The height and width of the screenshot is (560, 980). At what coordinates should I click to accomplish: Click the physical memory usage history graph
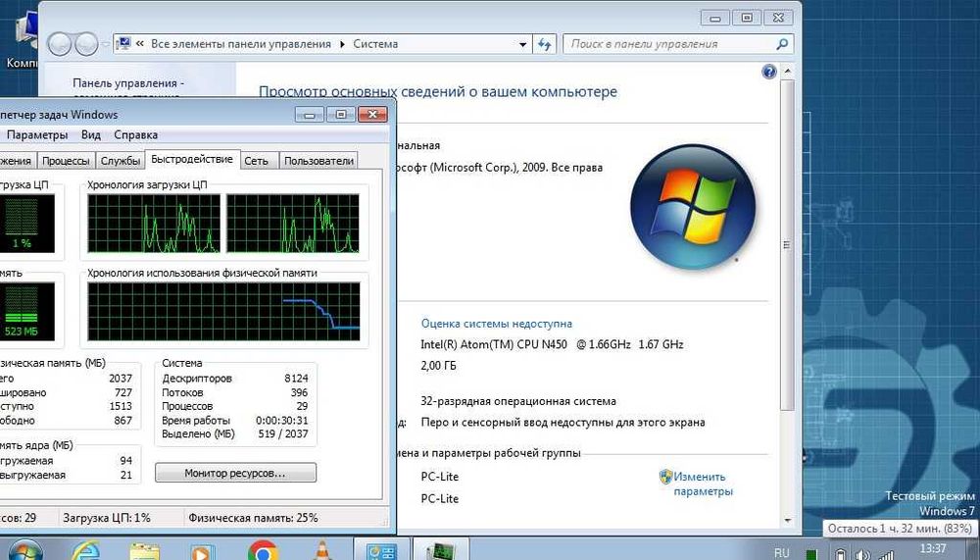[223, 312]
